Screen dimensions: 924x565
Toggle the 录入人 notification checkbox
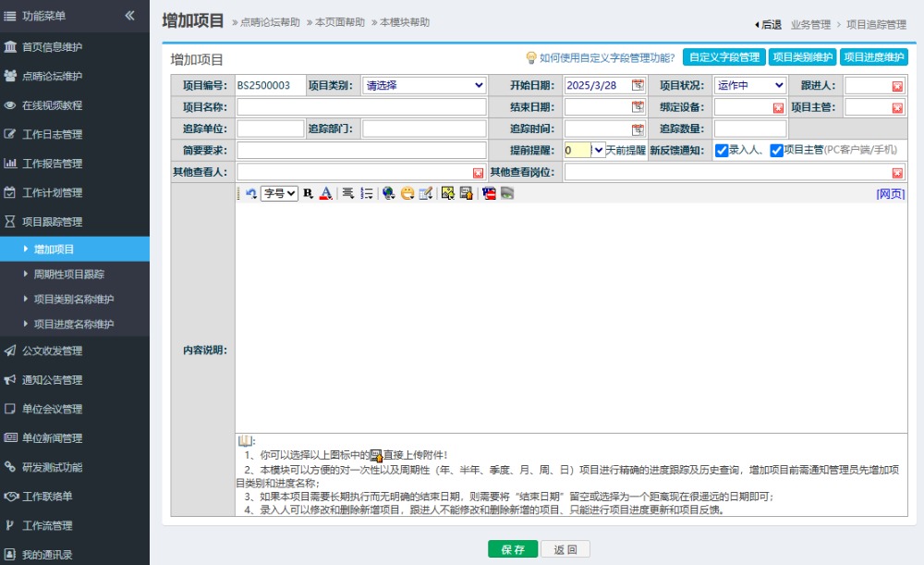(x=722, y=151)
